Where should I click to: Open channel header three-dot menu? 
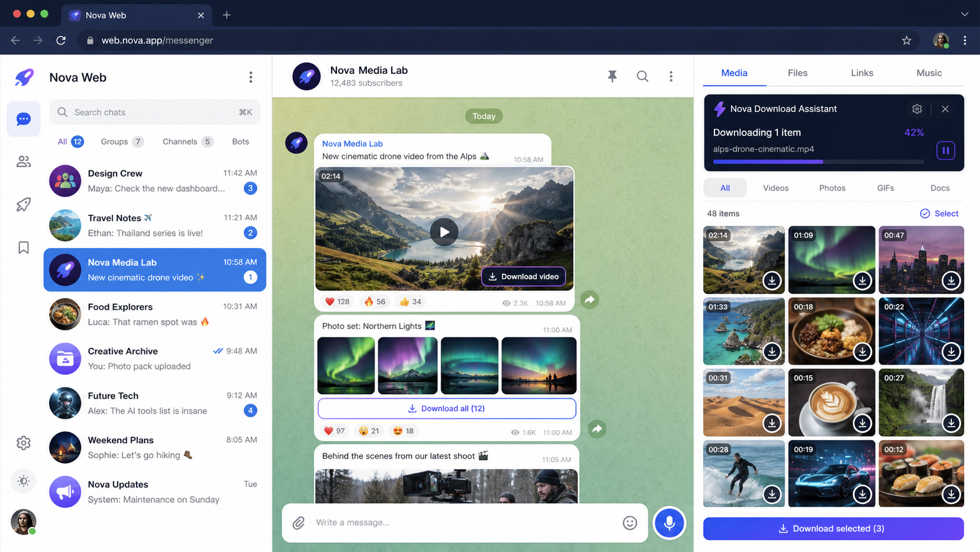pyautogui.click(x=671, y=76)
